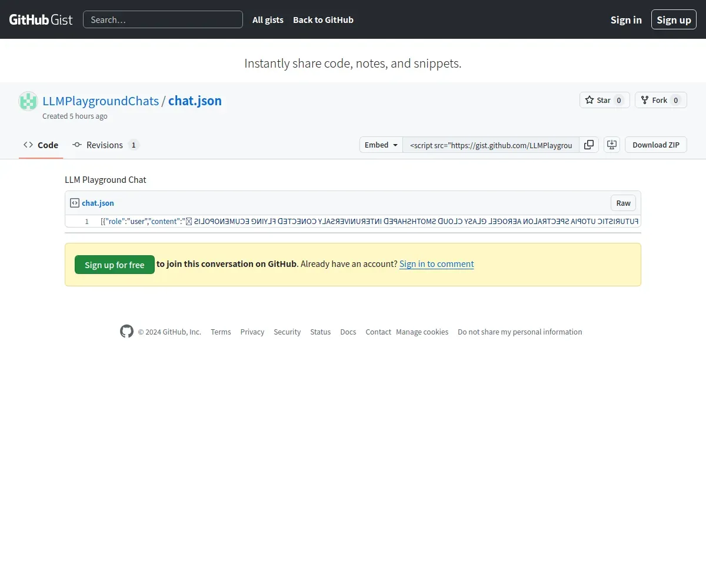Click the Sign up for free button
Image resolution: width=706 pixels, height=588 pixels.
(114, 265)
